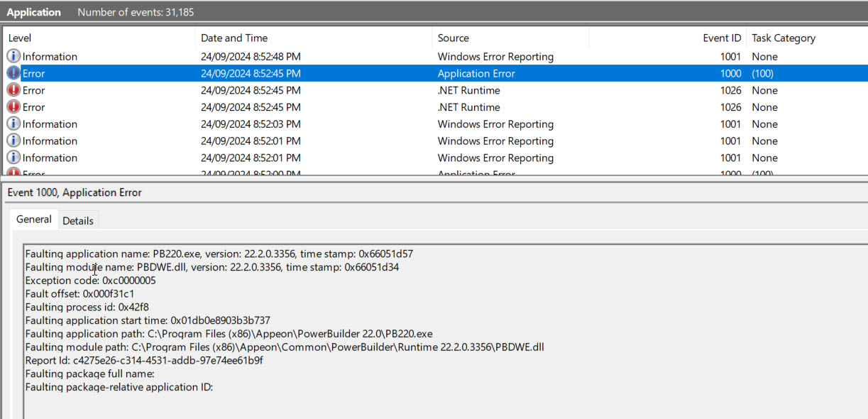Click the Information icon on the 8:52:48 PM row
This screenshot has height=419, width=868.
(13, 57)
